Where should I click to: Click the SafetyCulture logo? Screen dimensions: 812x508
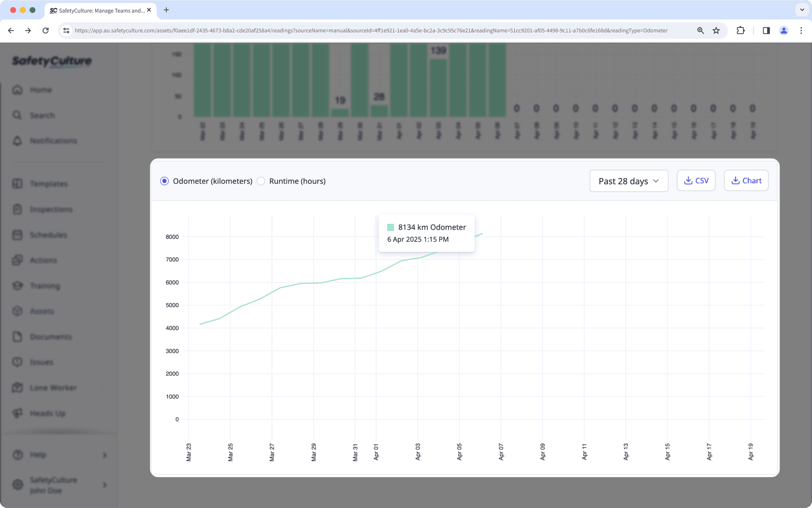pos(51,61)
